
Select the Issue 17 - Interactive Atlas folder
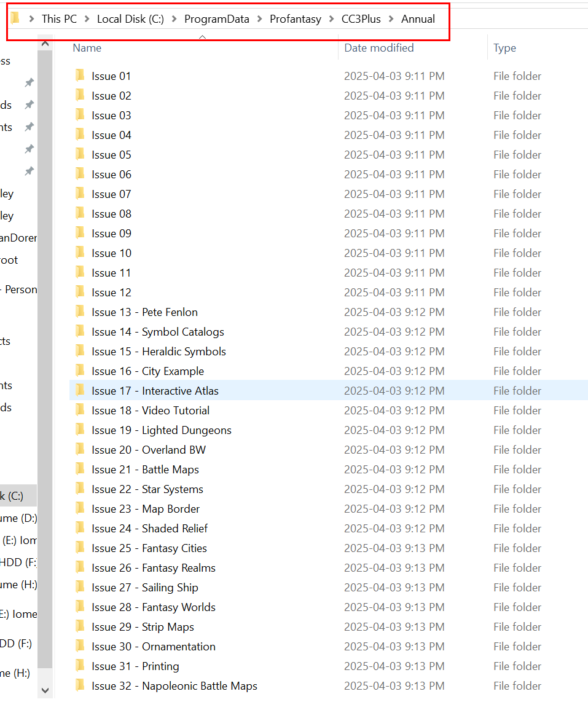coord(155,390)
